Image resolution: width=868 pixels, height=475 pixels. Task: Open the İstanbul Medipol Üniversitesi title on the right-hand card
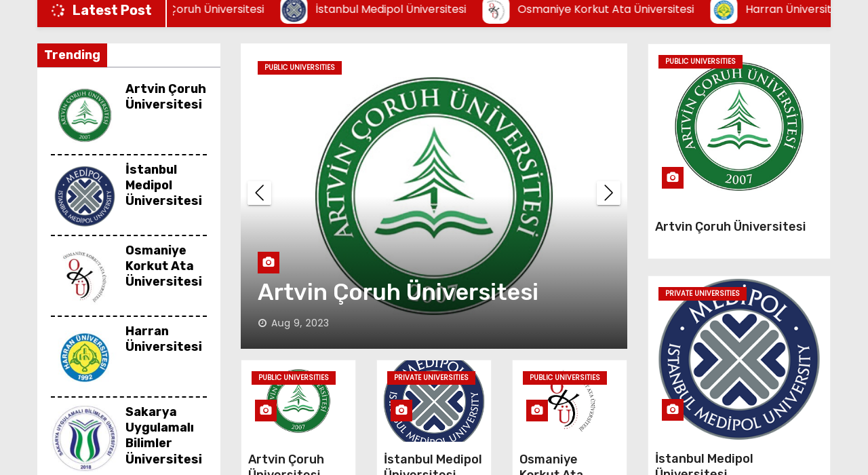tap(704, 463)
